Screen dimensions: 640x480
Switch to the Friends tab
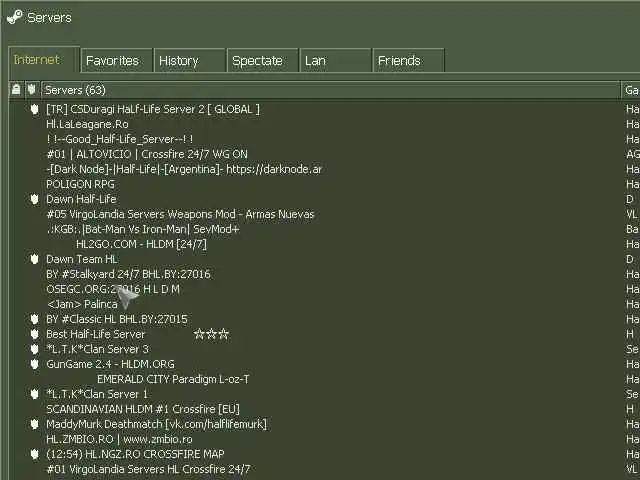(408, 60)
